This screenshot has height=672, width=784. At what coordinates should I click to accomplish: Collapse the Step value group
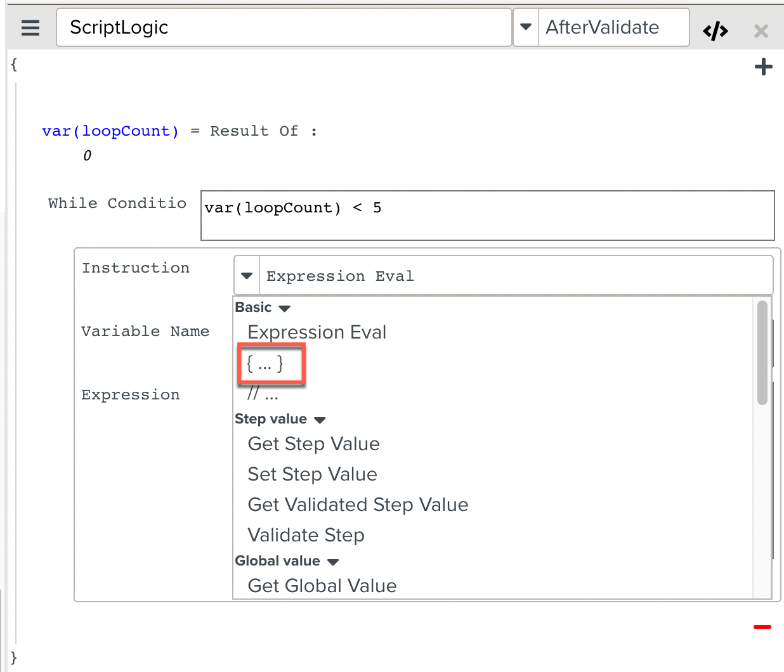pos(320,420)
